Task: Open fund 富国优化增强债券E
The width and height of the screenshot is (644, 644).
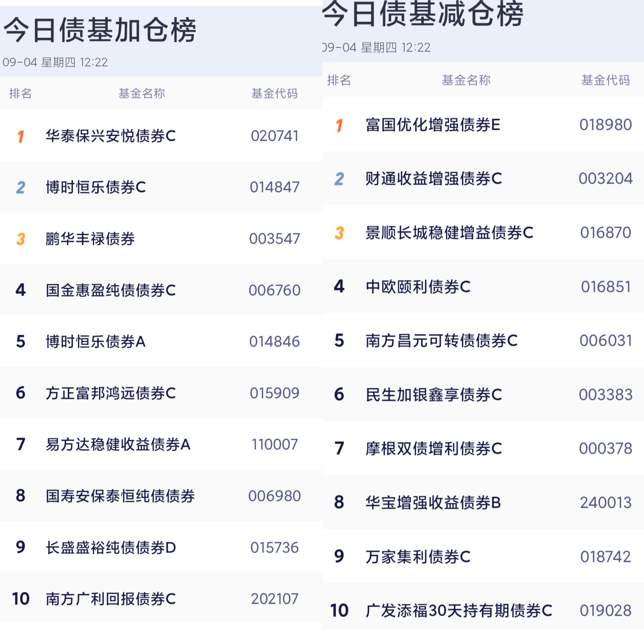Action: (x=433, y=125)
